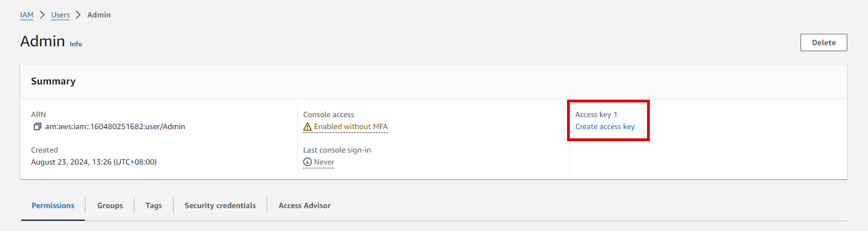
Task: Click the breadcrumb chevron after Users
Action: [78, 15]
